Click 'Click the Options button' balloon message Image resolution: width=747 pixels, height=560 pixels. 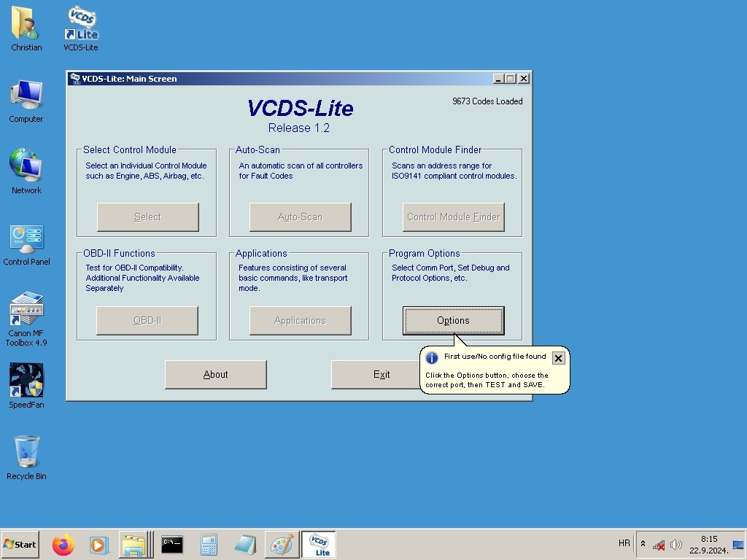(487, 380)
